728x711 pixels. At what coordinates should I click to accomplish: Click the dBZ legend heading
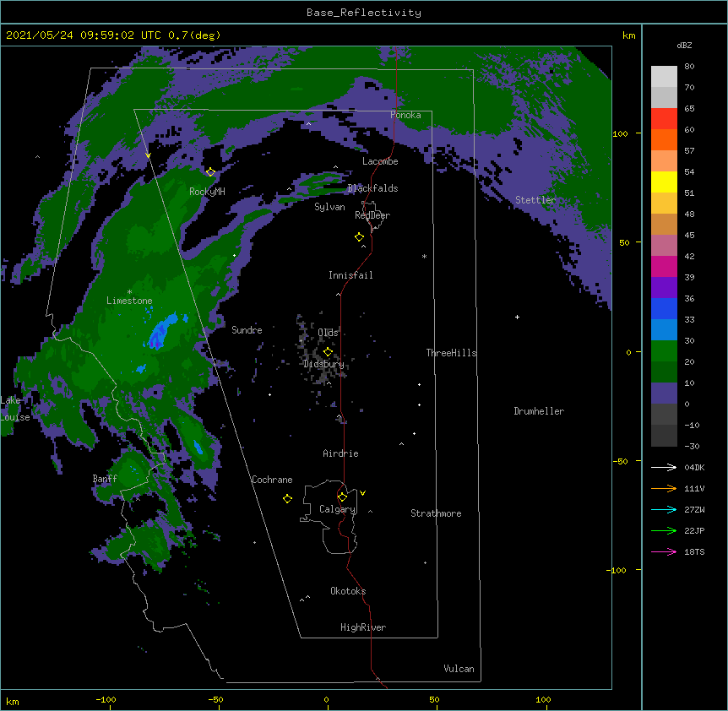(684, 45)
